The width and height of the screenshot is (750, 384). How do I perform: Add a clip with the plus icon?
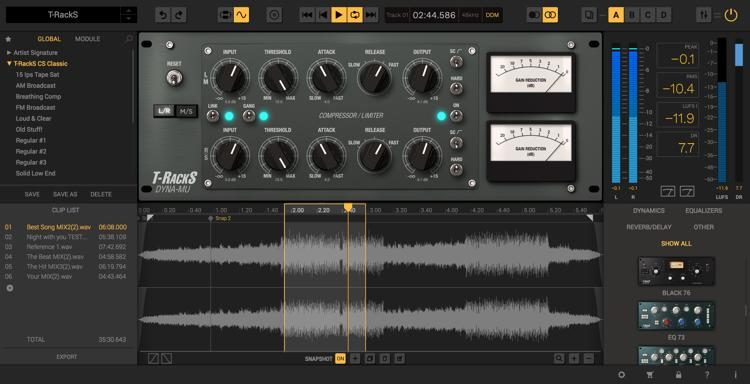click(10, 288)
